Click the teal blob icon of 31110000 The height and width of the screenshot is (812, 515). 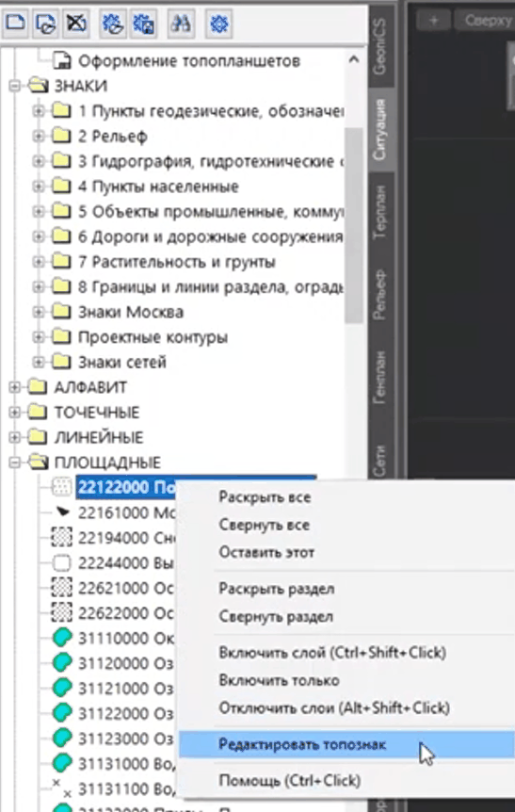pos(62,638)
